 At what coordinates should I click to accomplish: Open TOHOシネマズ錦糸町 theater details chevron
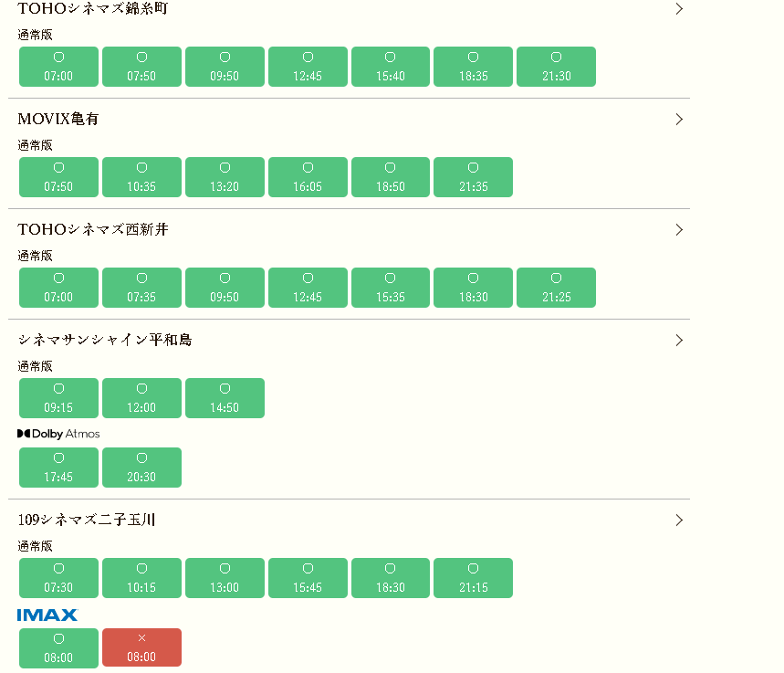(x=679, y=9)
